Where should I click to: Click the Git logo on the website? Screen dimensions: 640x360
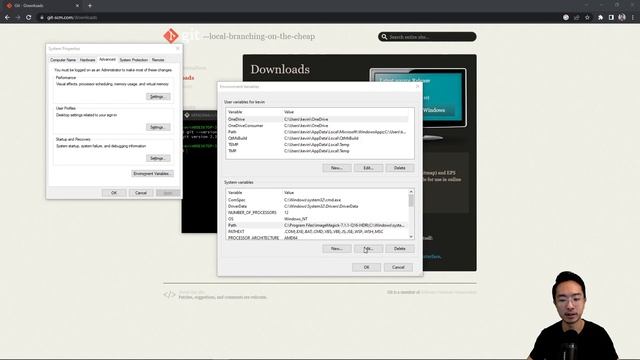point(171,36)
